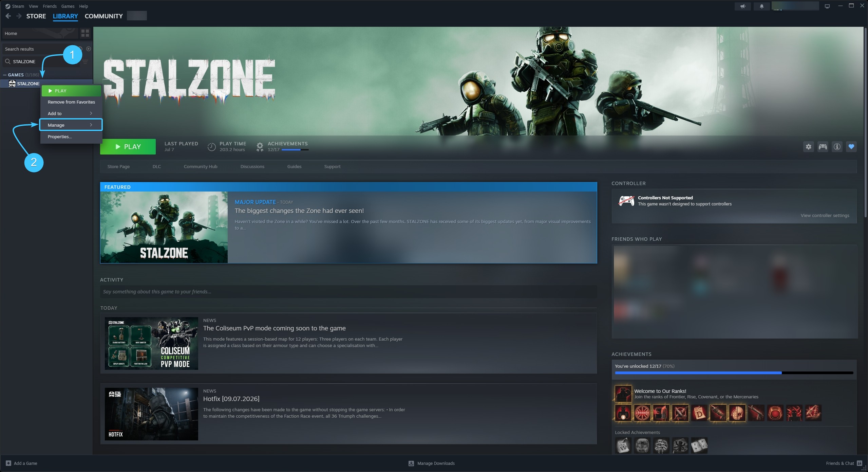Click PLAY in the context menu
Viewport: 868px width, 472px height.
(71, 91)
